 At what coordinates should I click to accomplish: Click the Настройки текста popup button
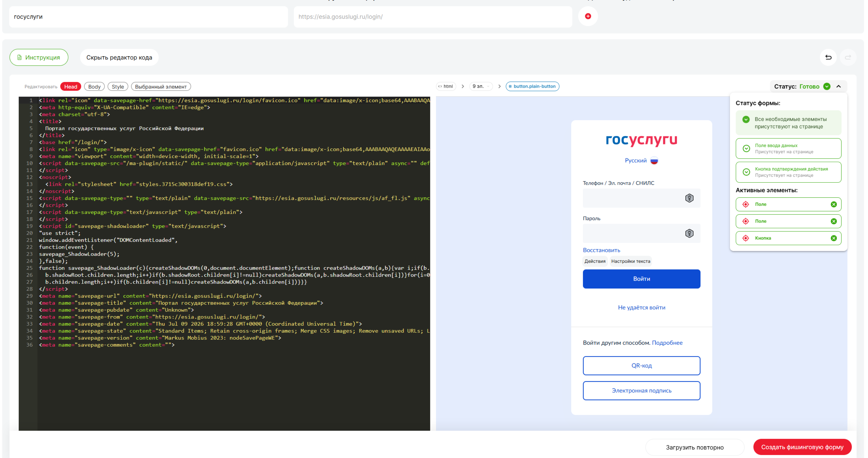(x=631, y=261)
